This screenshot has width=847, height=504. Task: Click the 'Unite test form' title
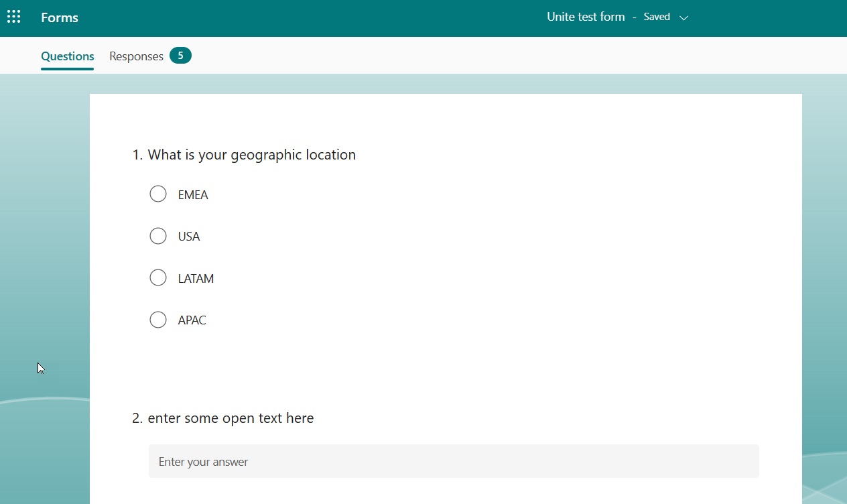pos(585,17)
